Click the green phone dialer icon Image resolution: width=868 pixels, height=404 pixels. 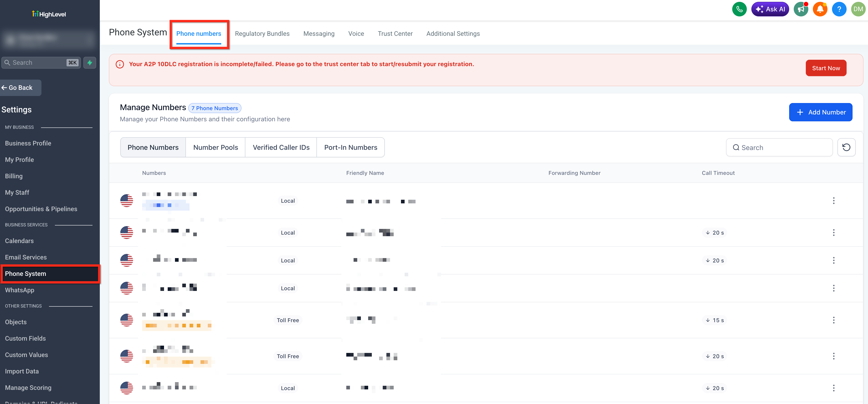click(x=739, y=9)
